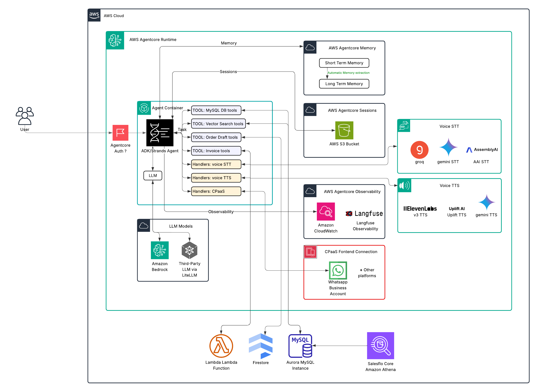Screen dimensions: 538x392
Task: Select the Firestore icon
Action: coord(261,346)
